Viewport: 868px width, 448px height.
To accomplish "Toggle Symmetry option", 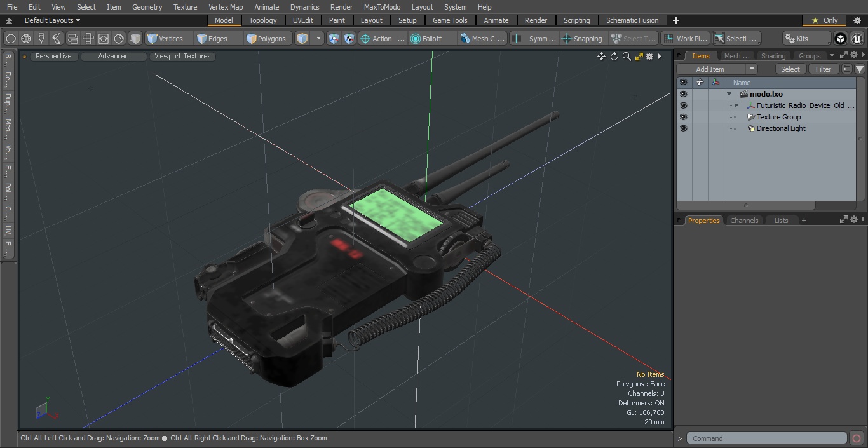I will coord(534,39).
